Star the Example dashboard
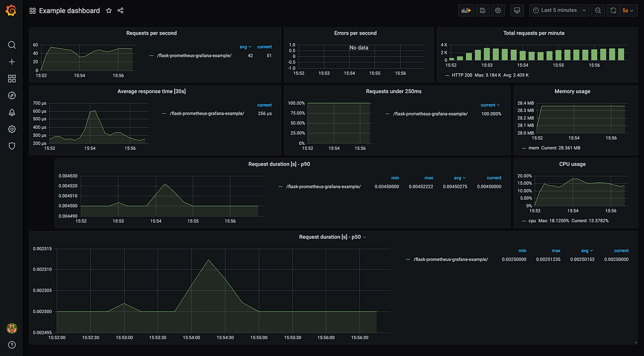 tap(109, 10)
